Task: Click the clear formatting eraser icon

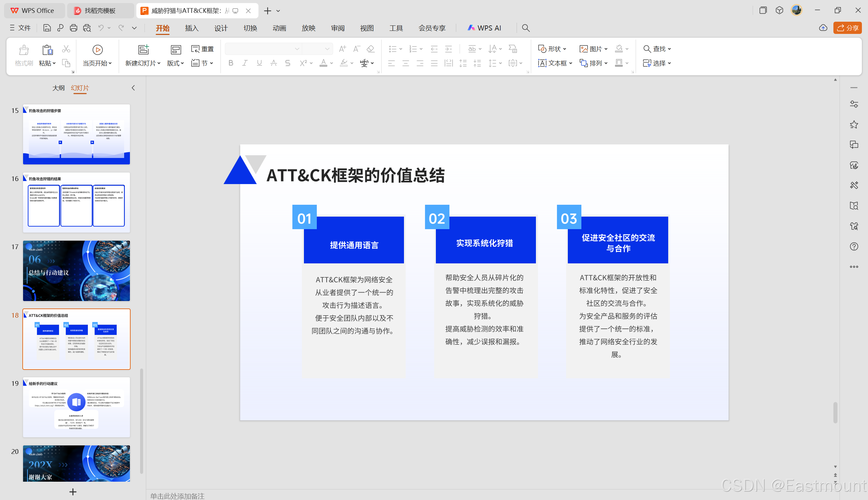Action: (370, 49)
